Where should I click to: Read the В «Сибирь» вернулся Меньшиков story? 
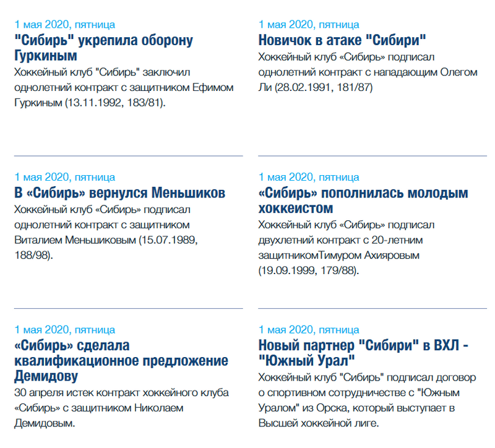tap(119, 192)
